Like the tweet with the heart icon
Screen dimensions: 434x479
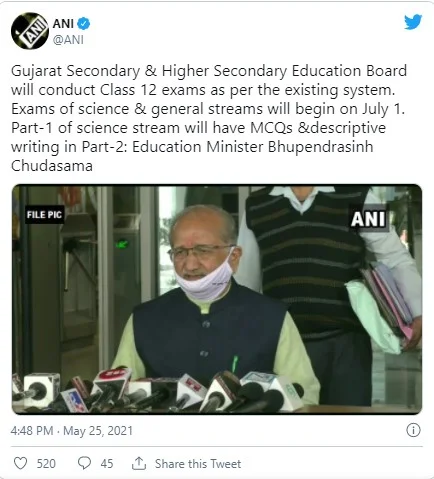click(x=20, y=463)
